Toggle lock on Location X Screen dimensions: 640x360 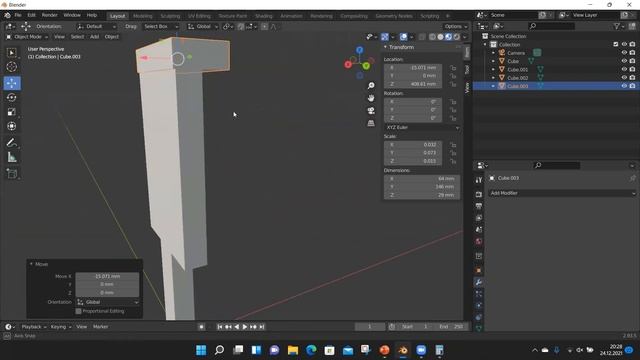pyautogui.click(x=453, y=68)
